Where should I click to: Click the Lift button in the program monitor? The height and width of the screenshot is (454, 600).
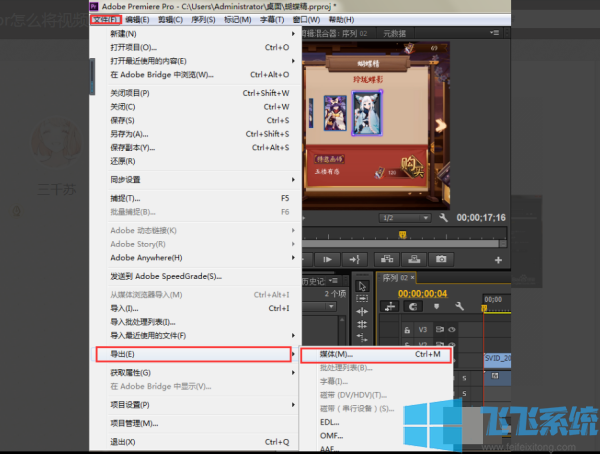coord(384,259)
